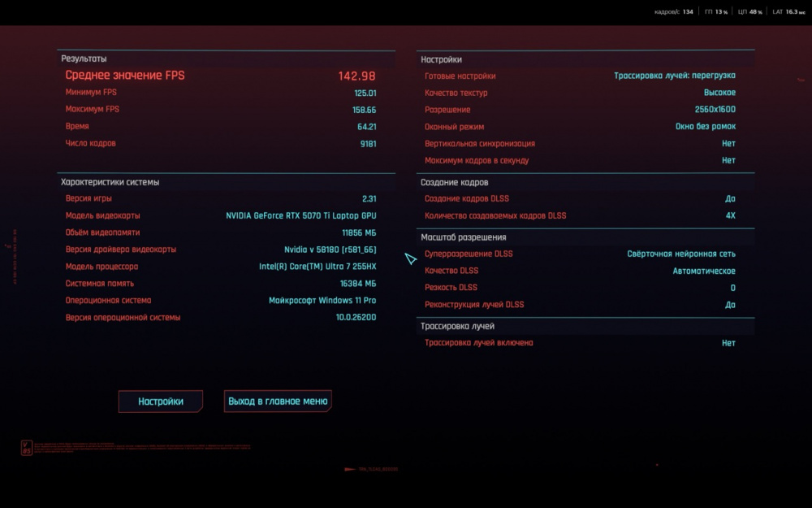This screenshot has height=508, width=812.
Task: Click the Готовые настройки label
Action: 460,76
